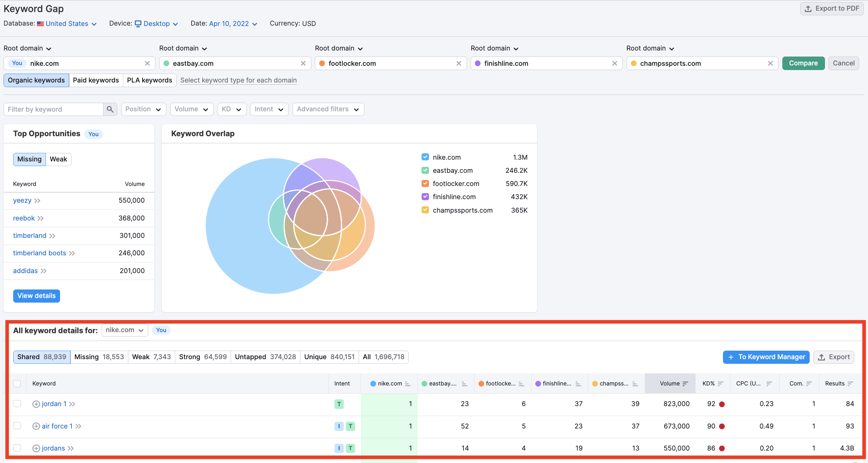Sort by champssports column sort icon
Image resolution: width=868 pixels, height=463 pixels.
635,384
